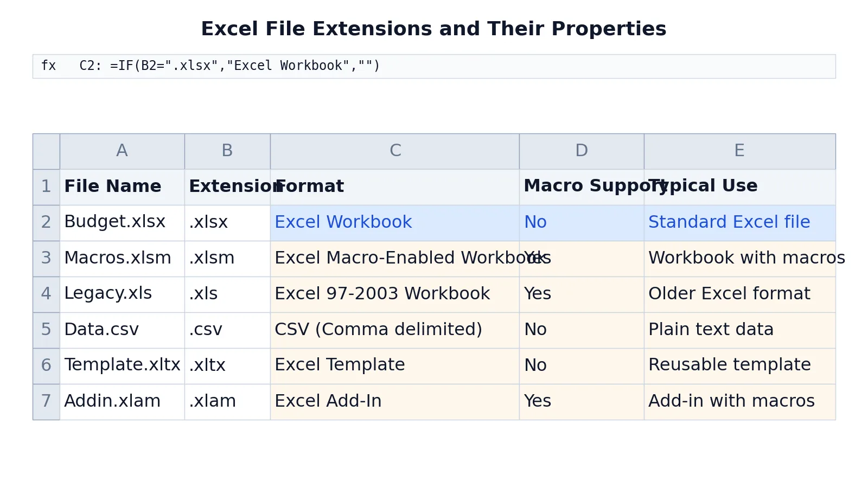Viewport: 868px width, 488px height.
Task: Select the 'Reusable template' cell
Action: coord(739,366)
